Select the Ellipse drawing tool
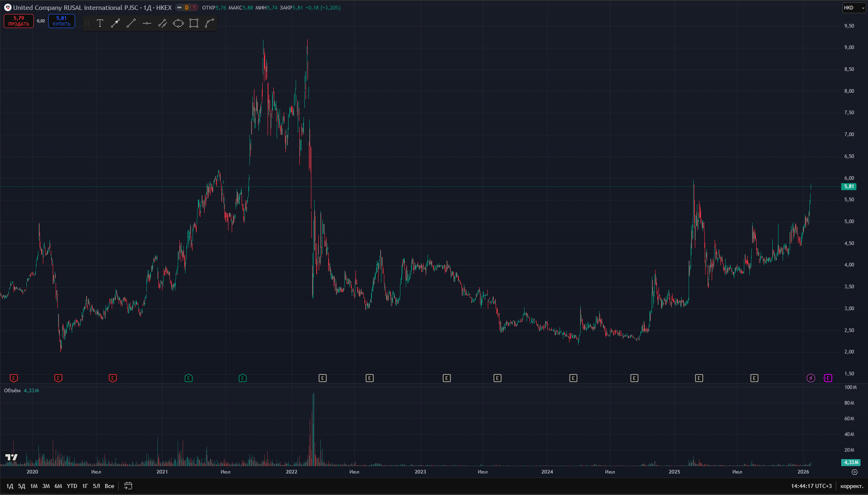The image size is (868, 495). 178,23
